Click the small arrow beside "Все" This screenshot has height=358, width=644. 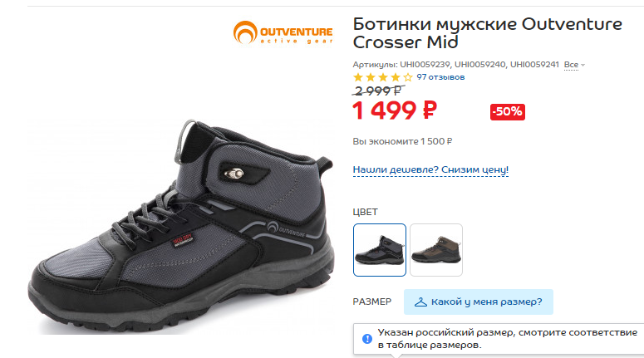583,66
